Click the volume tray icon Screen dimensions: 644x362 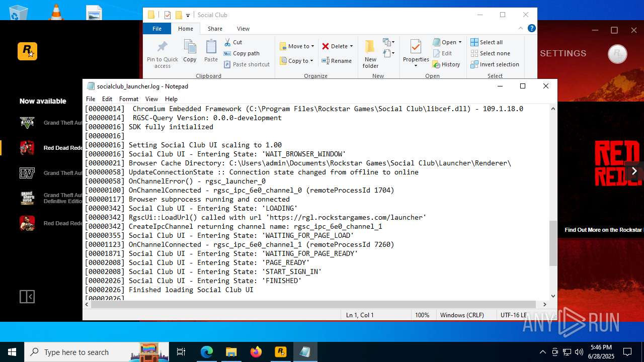(x=579, y=352)
